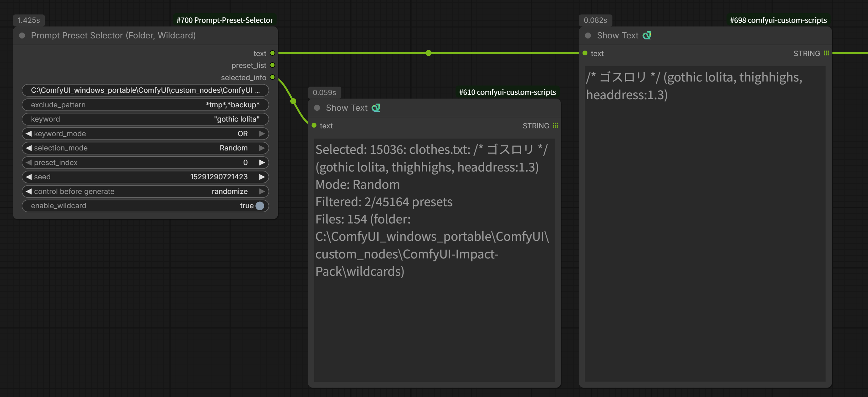
Task: Click the reroute dot on the text wire
Action: pyautogui.click(x=429, y=53)
